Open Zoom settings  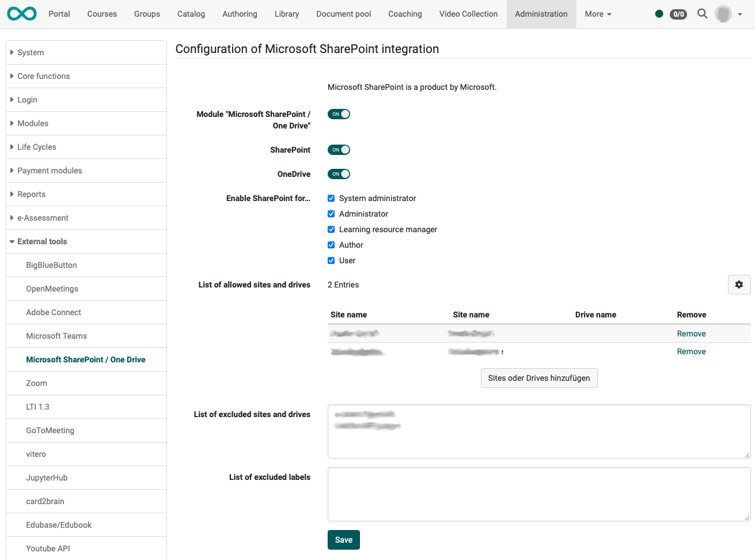click(86, 383)
